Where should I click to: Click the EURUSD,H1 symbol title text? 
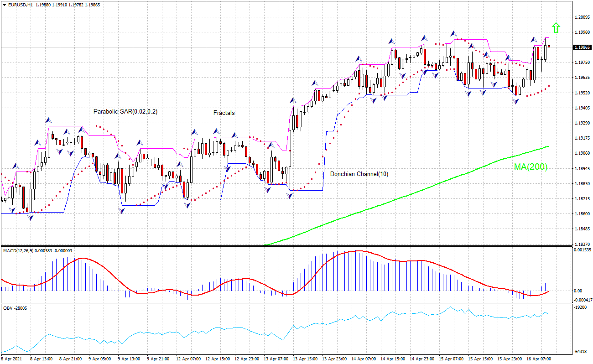click(x=21, y=5)
